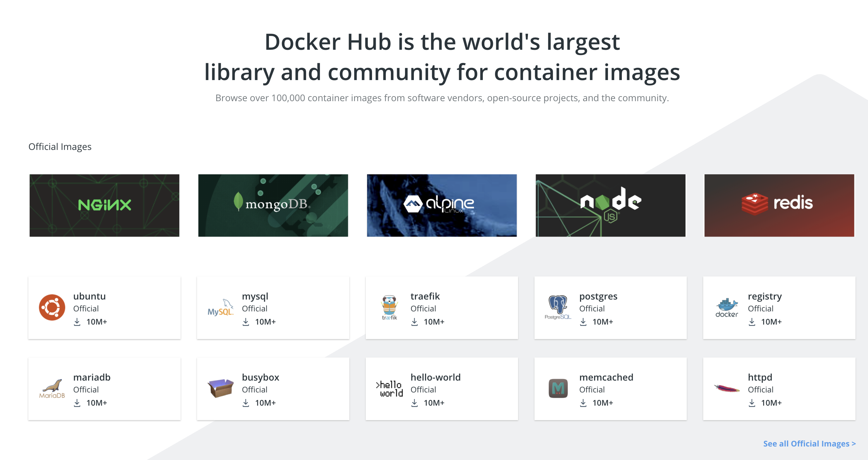Open the postgres image title
The image size is (868, 460).
(598, 297)
